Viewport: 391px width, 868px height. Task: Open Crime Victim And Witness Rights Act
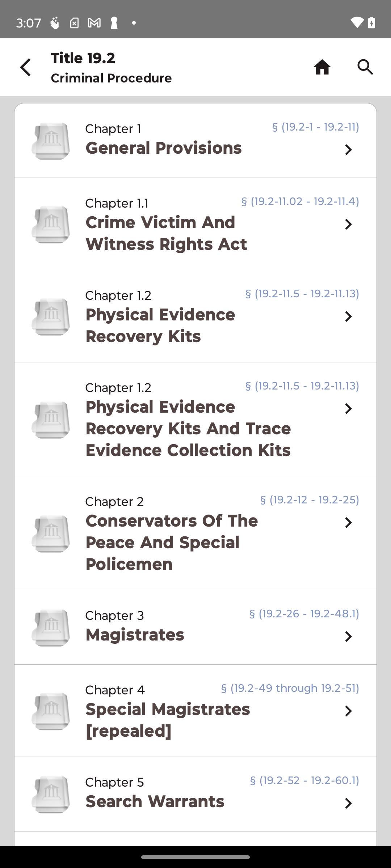[166, 233]
